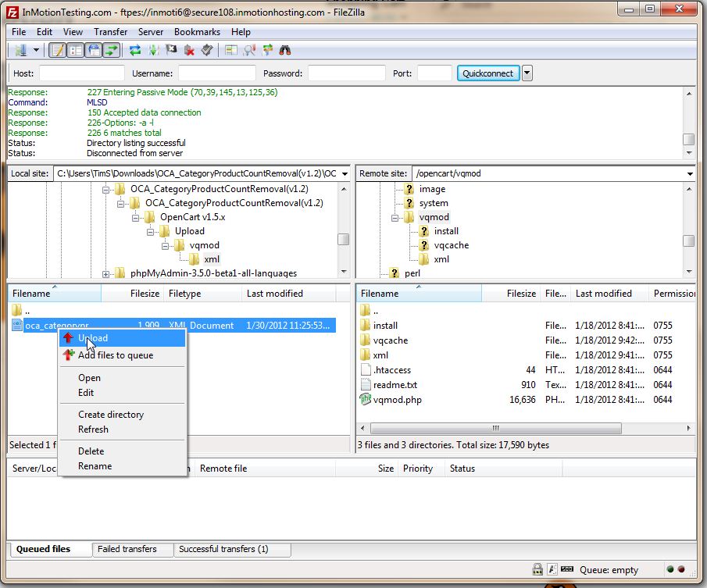Choose Upload from the context menu
Image resolution: width=707 pixels, height=588 pixels.
click(x=93, y=338)
